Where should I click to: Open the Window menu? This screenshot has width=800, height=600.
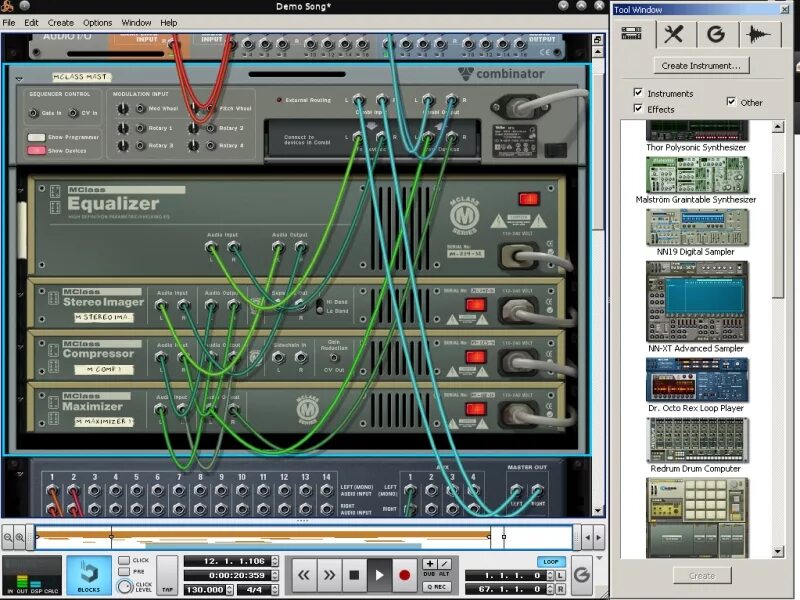click(x=136, y=22)
